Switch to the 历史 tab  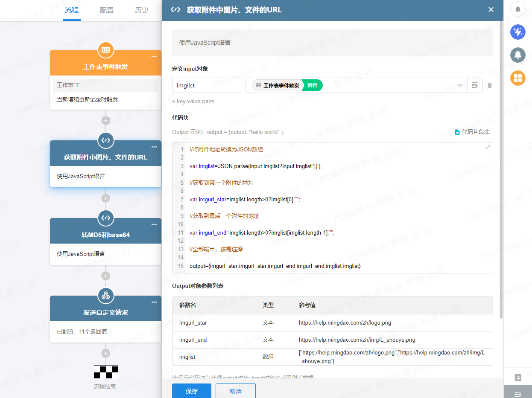tap(142, 10)
